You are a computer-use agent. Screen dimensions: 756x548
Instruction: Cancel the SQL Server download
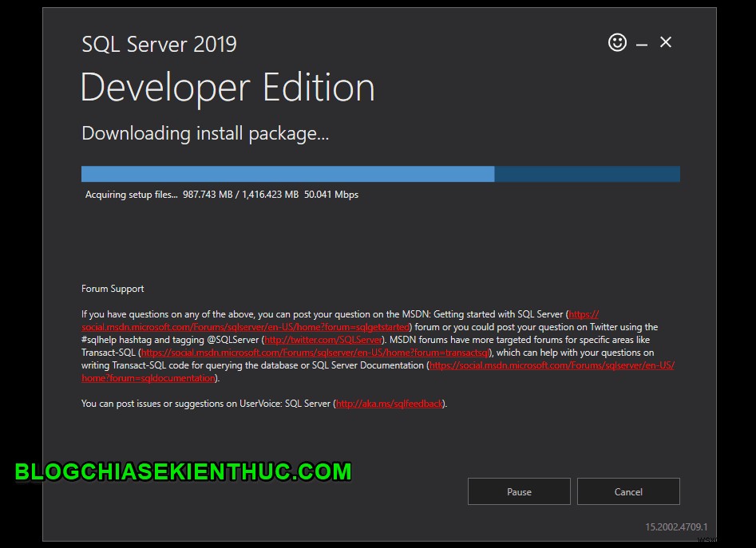[x=628, y=491]
